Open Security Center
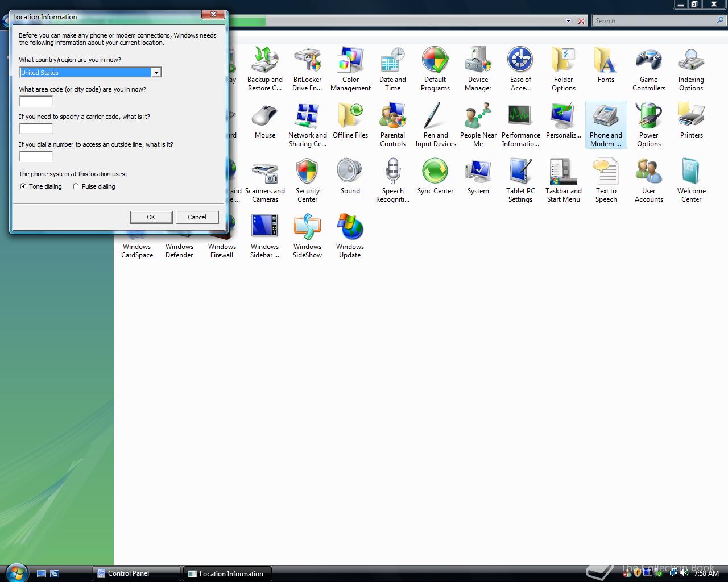Viewport: 728px width, 582px height. coord(307,181)
